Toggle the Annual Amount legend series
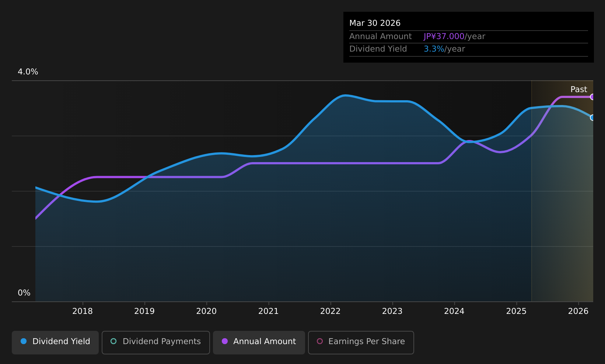 click(x=259, y=343)
